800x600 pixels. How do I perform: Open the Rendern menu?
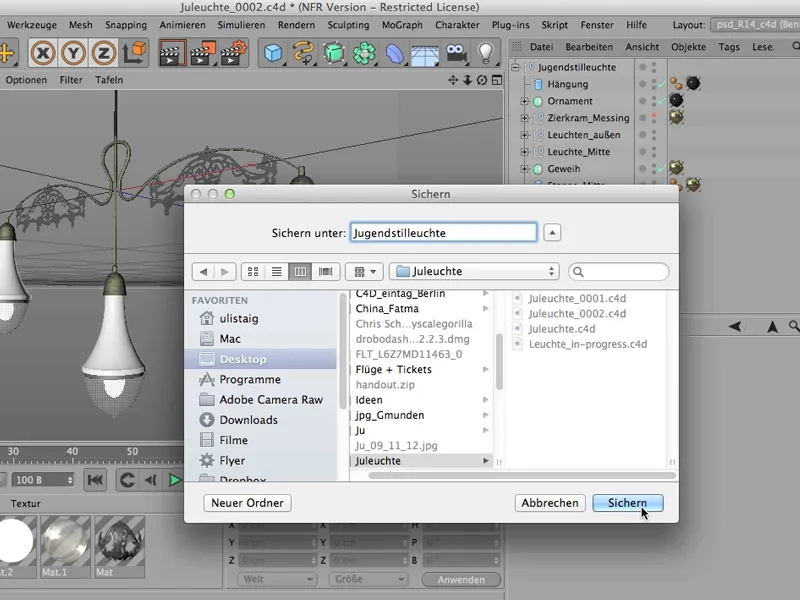296,24
